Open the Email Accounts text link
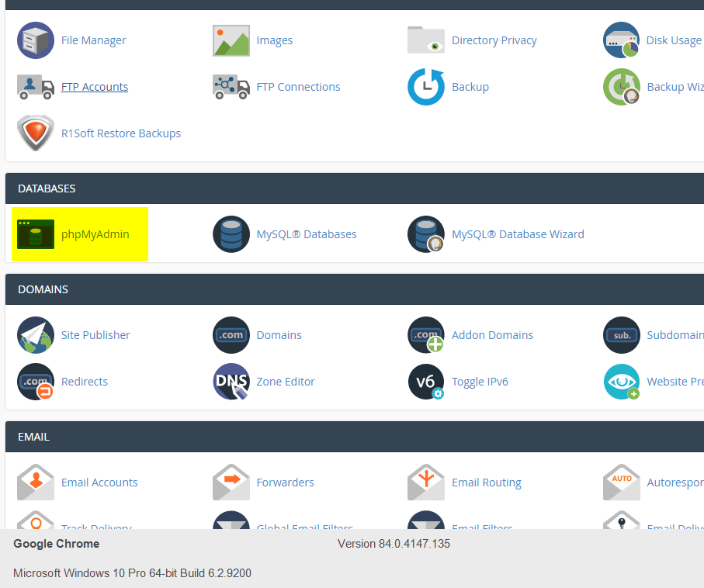Screen dimensions: 704x588 (x=99, y=483)
